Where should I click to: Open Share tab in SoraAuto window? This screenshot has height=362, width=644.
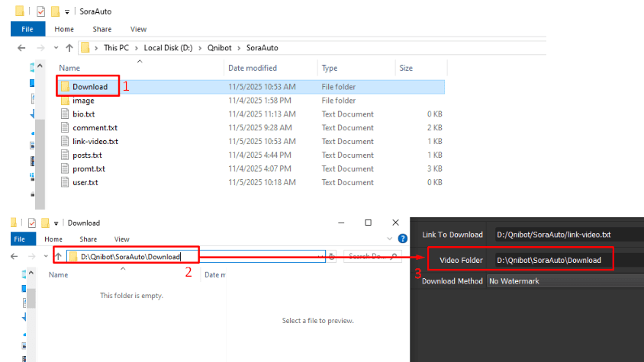(x=101, y=29)
